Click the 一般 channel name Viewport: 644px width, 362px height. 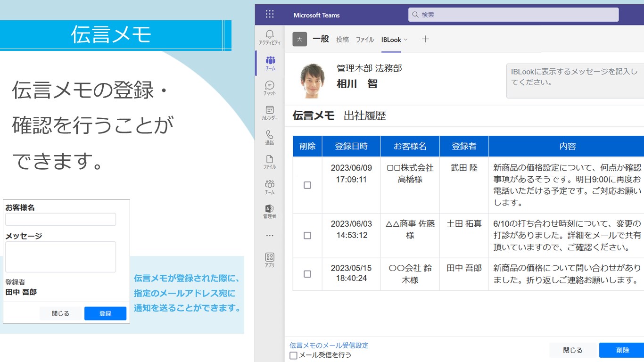(x=321, y=39)
